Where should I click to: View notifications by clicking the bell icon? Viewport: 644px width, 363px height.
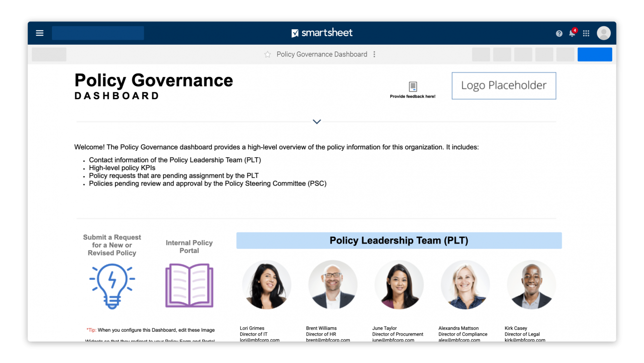pyautogui.click(x=572, y=34)
